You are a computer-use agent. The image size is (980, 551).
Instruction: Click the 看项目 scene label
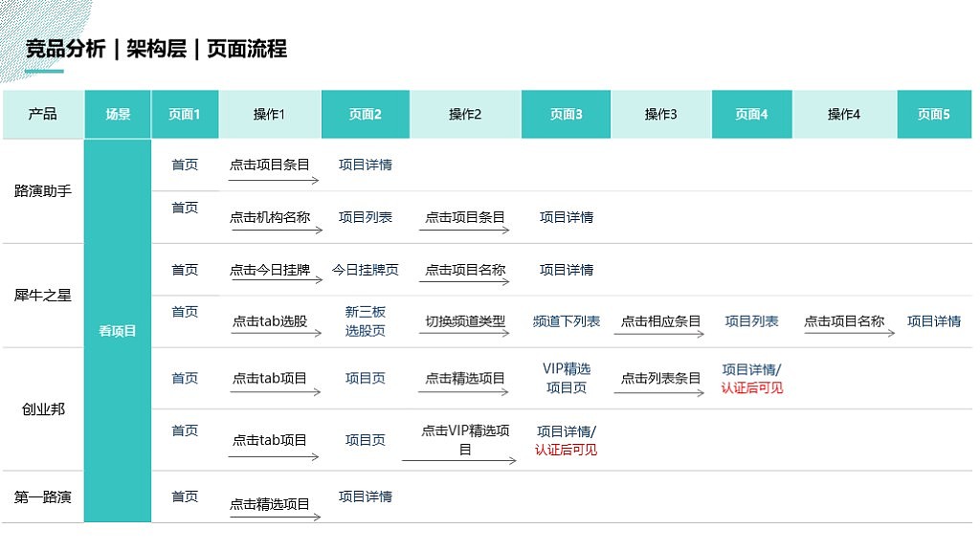click(118, 331)
